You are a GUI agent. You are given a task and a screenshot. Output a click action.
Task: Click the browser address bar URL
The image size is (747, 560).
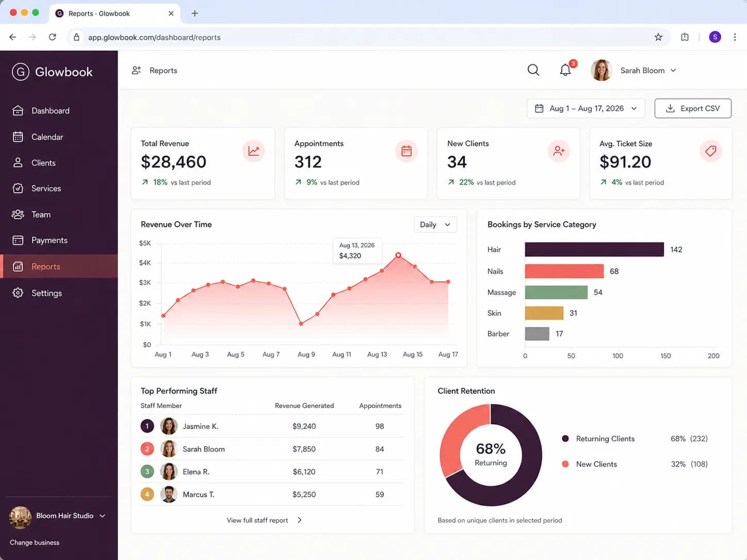pyautogui.click(x=154, y=37)
